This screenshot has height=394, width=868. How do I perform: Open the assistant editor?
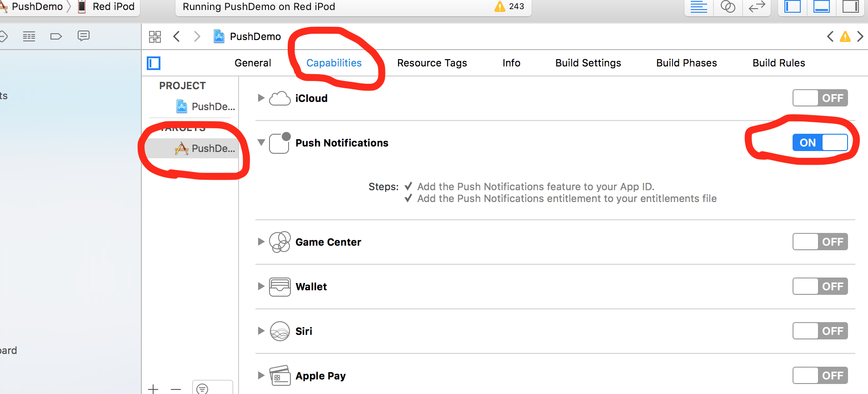[x=728, y=7]
